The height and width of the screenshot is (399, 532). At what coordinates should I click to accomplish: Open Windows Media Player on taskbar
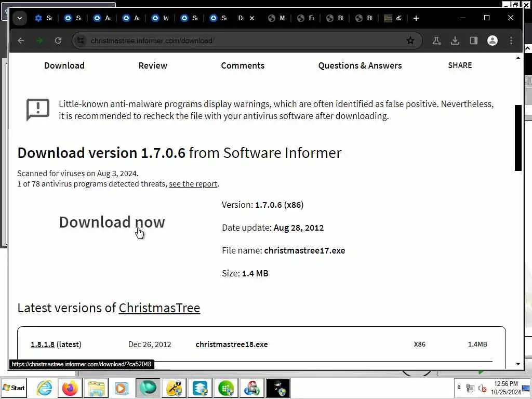click(x=122, y=388)
